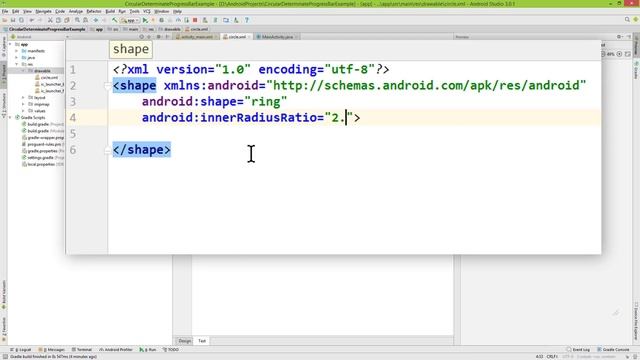Switch to the activity_main.xml tab
The height and width of the screenshot is (360, 640).
[196, 37]
